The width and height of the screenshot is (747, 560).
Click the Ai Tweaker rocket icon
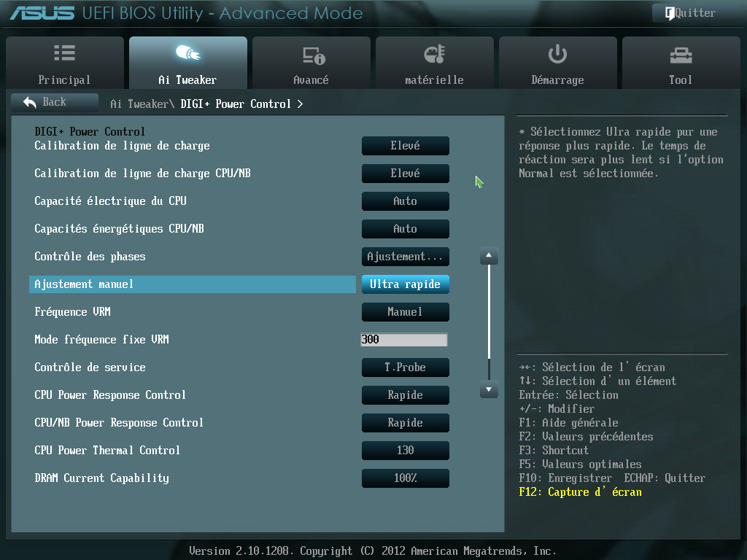tap(187, 52)
